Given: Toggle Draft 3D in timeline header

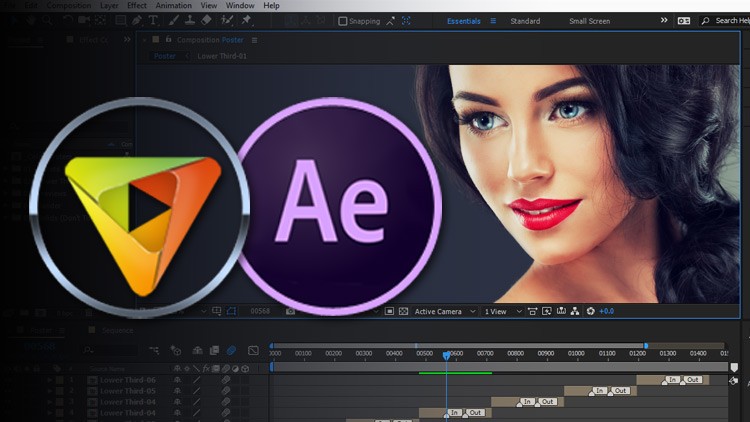Looking at the screenshot, I should coord(176,351).
